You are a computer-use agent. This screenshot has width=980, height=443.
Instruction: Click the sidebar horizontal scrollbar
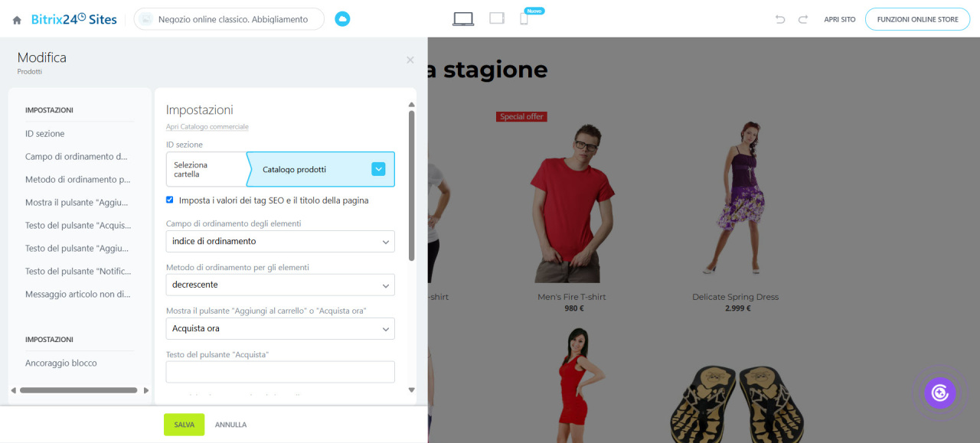coord(79,390)
